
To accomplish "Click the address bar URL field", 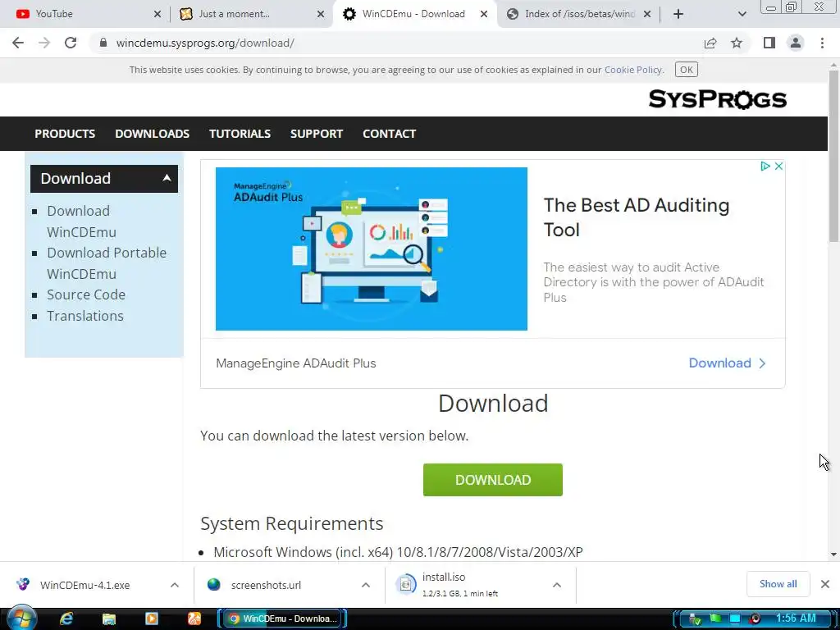I will pos(396,43).
